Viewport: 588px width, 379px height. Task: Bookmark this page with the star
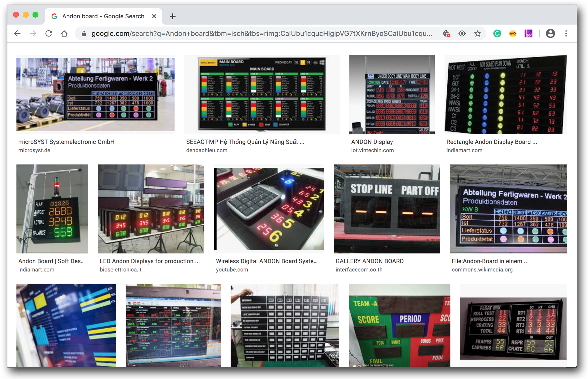click(x=477, y=33)
